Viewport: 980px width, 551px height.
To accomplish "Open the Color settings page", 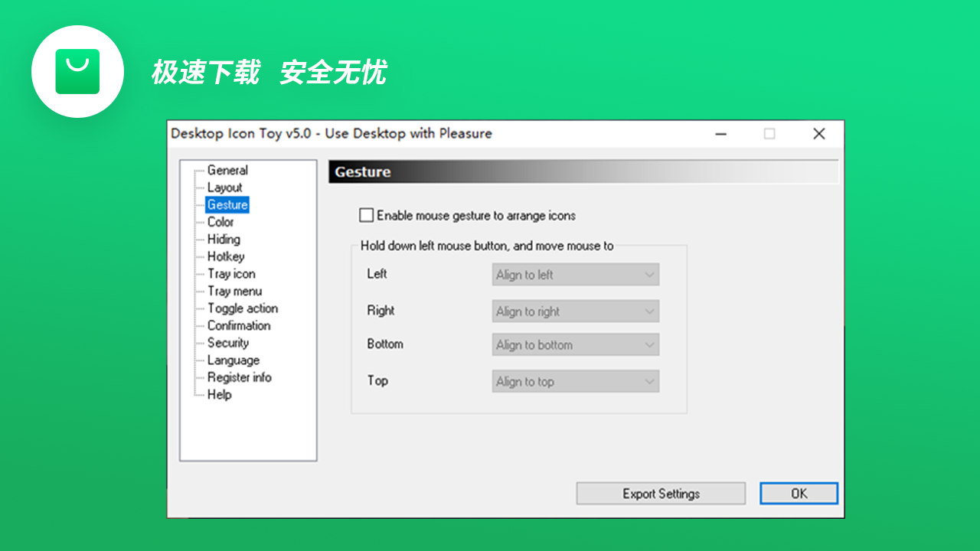I will tap(220, 222).
